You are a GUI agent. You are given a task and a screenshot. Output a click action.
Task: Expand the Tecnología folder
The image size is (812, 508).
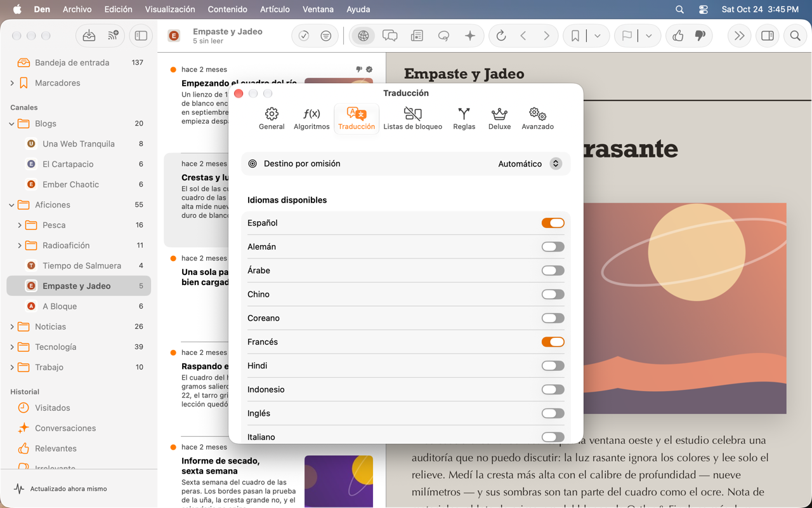click(12, 347)
